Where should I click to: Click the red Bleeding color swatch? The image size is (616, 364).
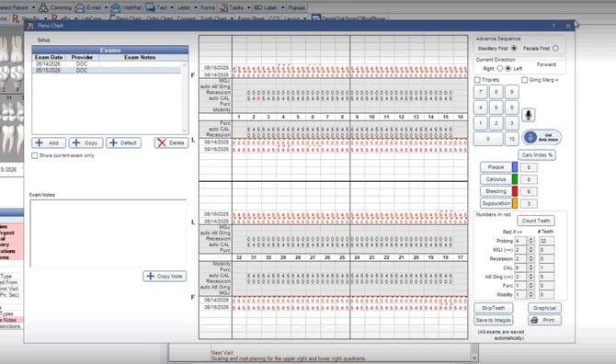(515, 191)
